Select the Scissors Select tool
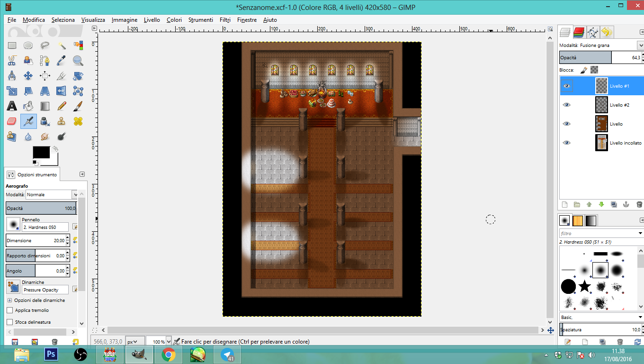644x364 pixels. pos(12,61)
